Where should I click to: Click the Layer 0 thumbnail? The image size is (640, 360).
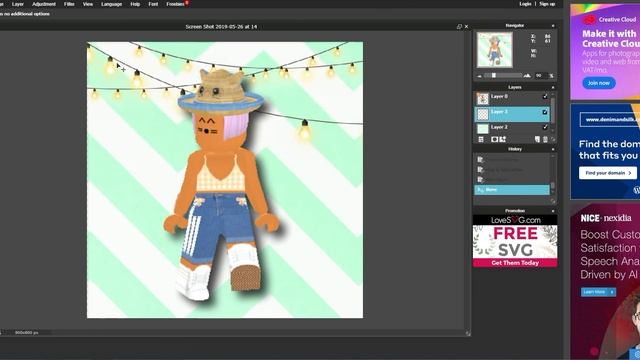(x=483, y=98)
